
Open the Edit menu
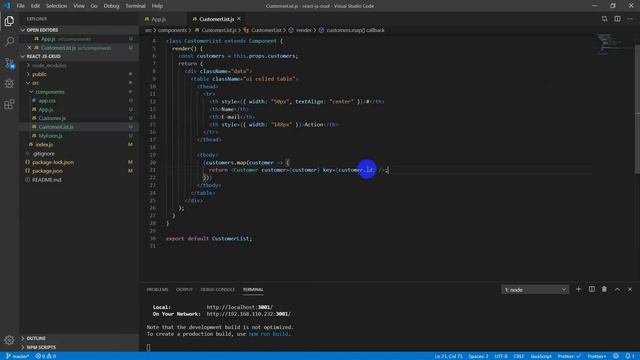[35, 6]
